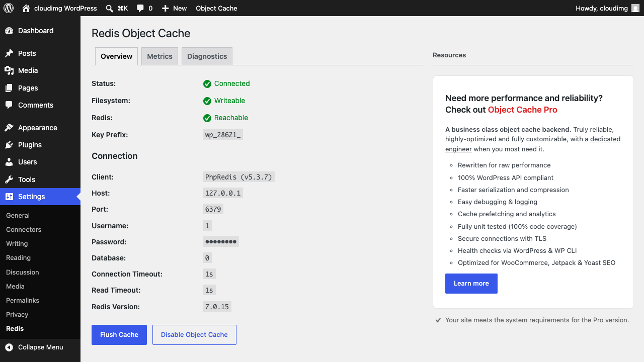The width and height of the screenshot is (644, 362).
Task: Click the green check next to Reachable
Action: pyautogui.click(x=207, y=118)
